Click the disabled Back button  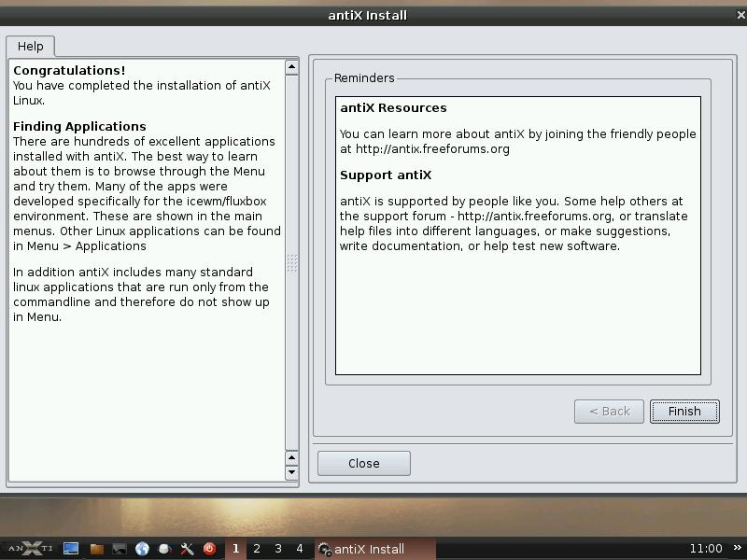[x=610, y=412]
